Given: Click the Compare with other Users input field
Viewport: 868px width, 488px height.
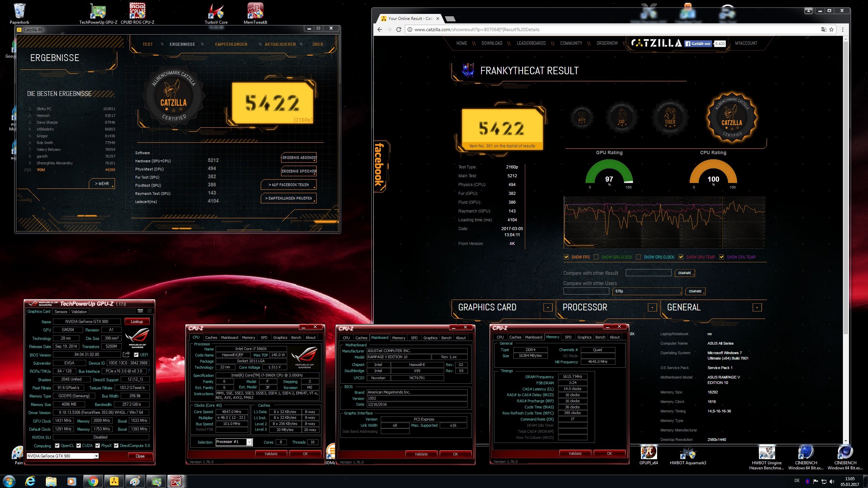Looking at the screenshot, I should point(586,291).
